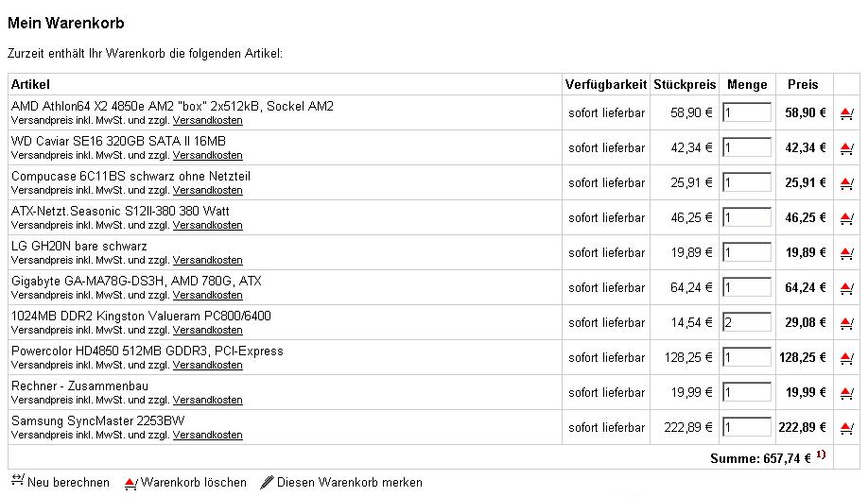Open Versandkosten link under AMD Athlon64
868x497 pixels.
[208, 120]
